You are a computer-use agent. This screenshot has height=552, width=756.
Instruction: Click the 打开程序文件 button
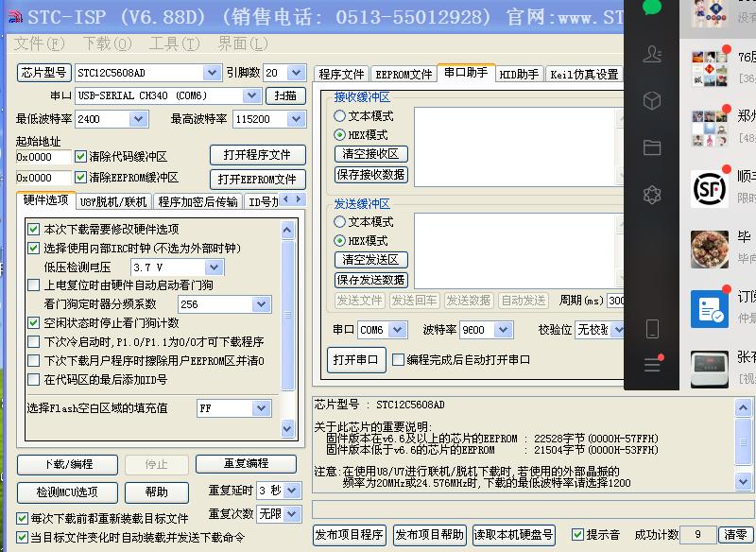257,155
